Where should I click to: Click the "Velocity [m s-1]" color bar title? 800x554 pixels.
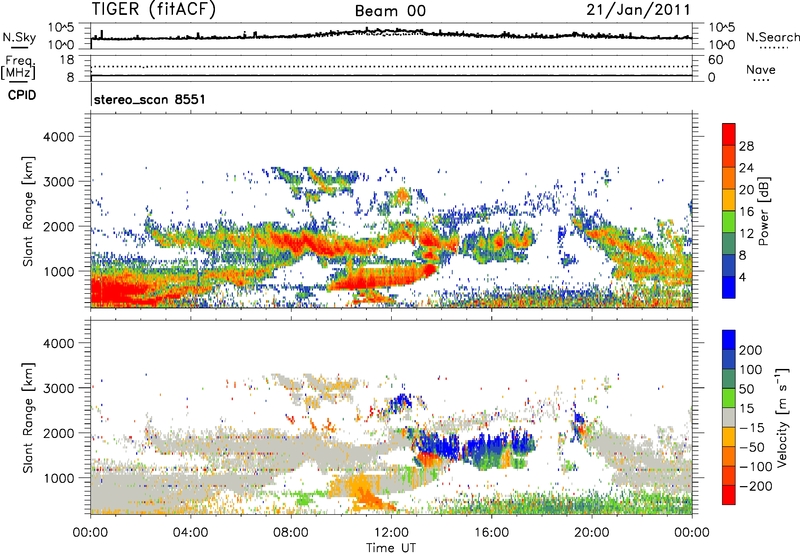pyautogui.click(x=783, y=417)
